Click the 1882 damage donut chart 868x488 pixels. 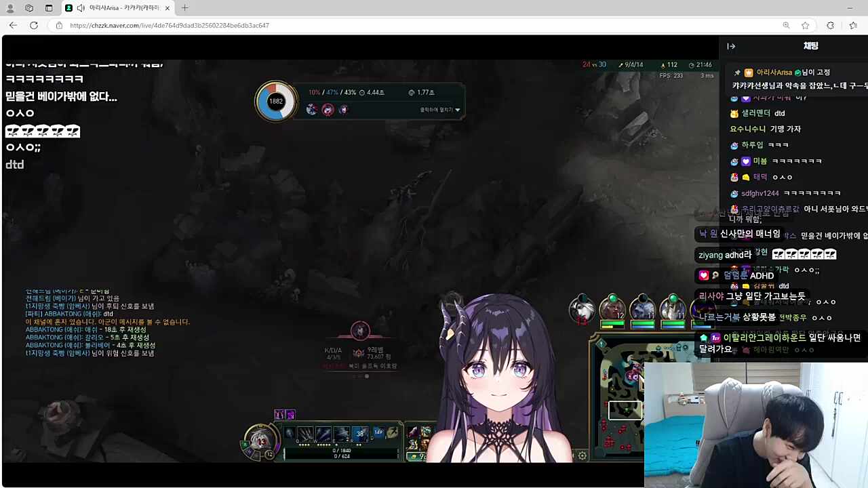tap(275, 101)
